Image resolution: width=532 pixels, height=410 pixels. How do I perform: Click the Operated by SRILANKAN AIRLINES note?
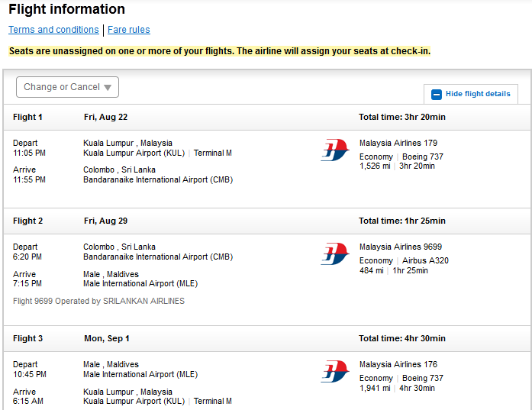[98, 301]
